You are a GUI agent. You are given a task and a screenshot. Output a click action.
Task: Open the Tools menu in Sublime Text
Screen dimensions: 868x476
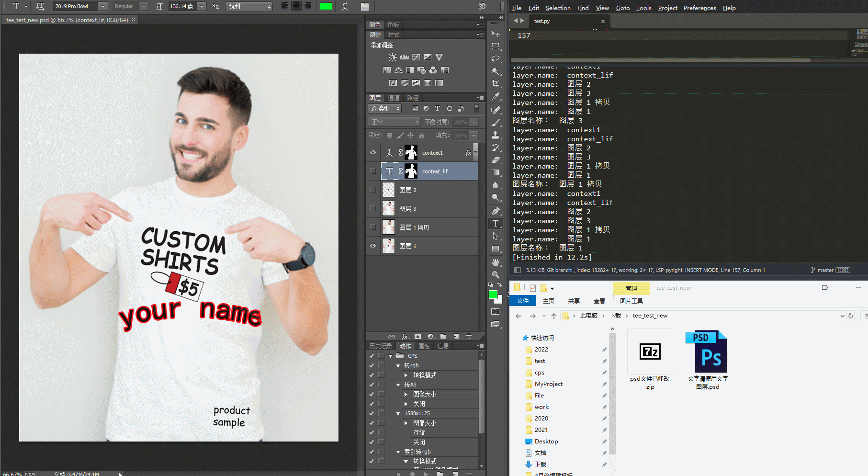point(644,8)
